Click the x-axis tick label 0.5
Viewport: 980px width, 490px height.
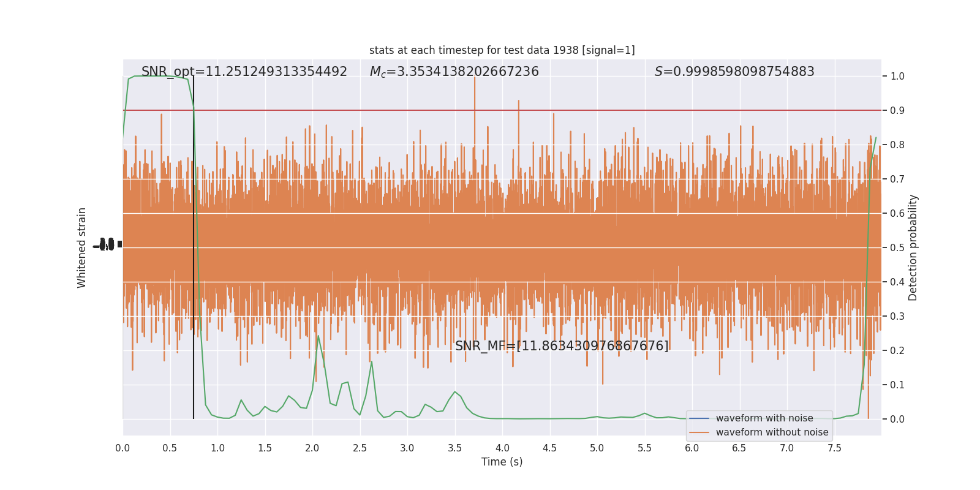tap(170, 448)
